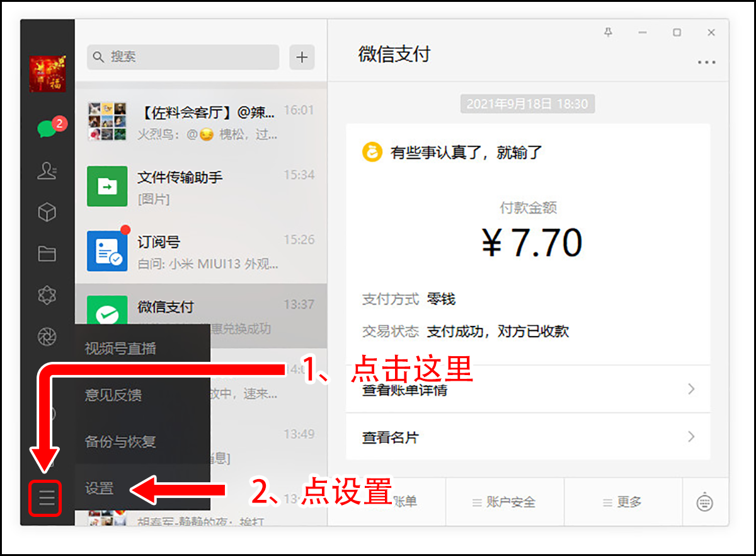Open the Channels shutter icon in sidebar

(x=47, y=337)
